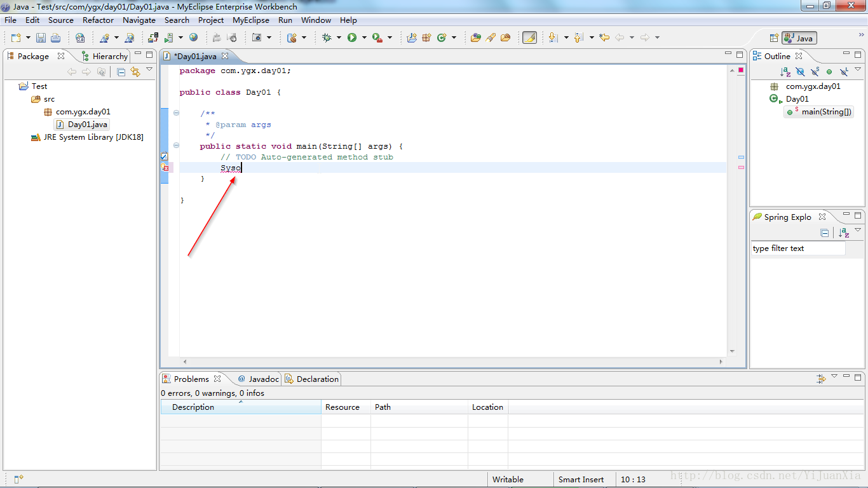Viewport: 868px width, 488px height.
Task: Click the New file wizard toolbar icon
Action: coord(16,37)
